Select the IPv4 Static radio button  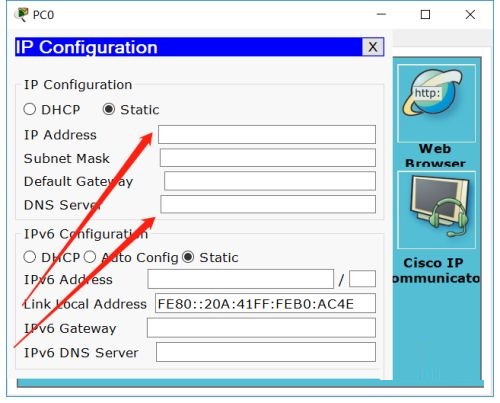click(109, 109)
